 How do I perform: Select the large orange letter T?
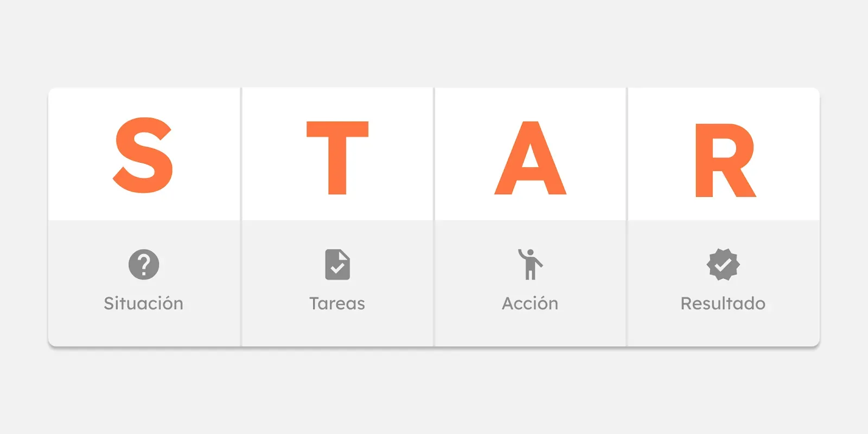tap(337, 158)
